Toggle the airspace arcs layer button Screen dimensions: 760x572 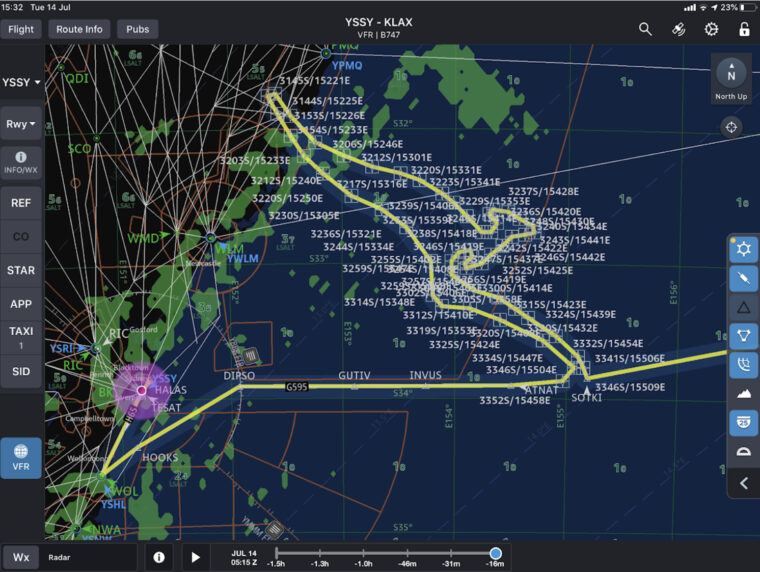[744, 365]
